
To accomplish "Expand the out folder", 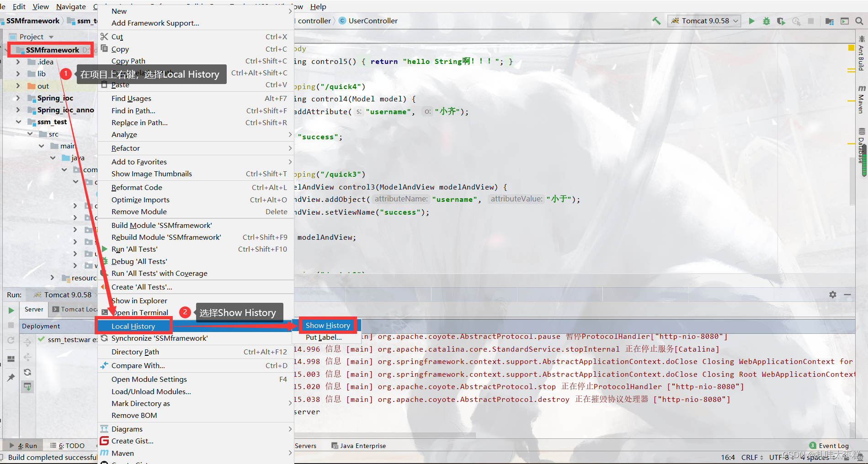I will click(18, 86).
